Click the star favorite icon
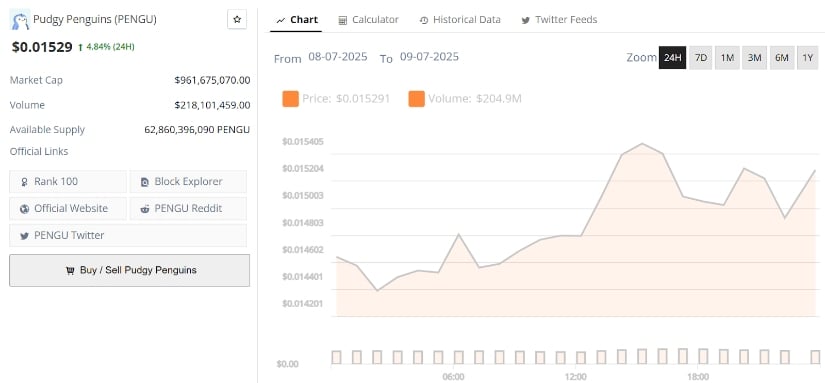825x383 pixels. (237, 19)
